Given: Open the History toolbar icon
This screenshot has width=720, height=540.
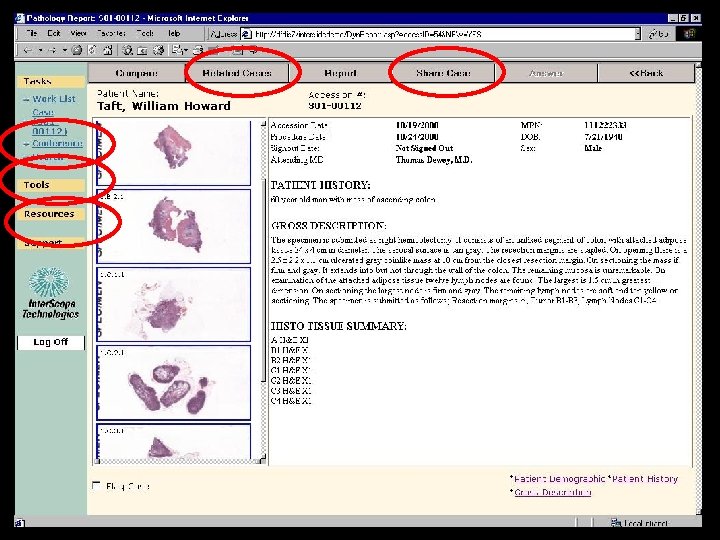Looking at the screenshot, I should click(x=158, y=51).
